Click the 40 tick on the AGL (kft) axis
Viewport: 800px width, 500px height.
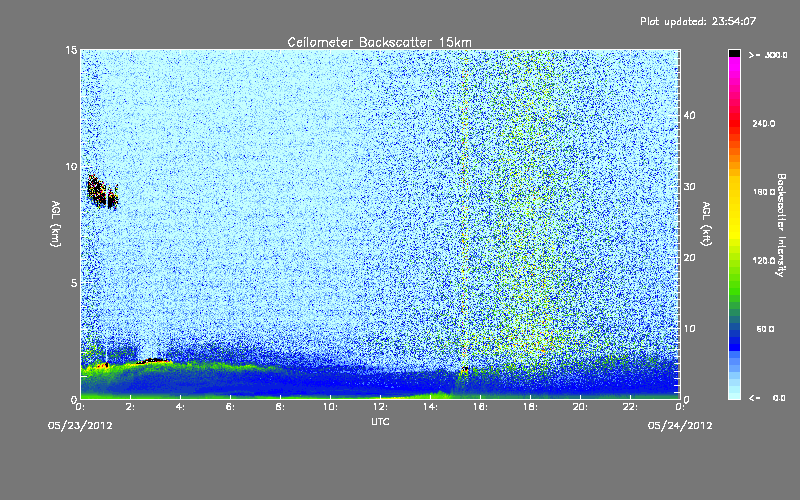pos(689,115)
